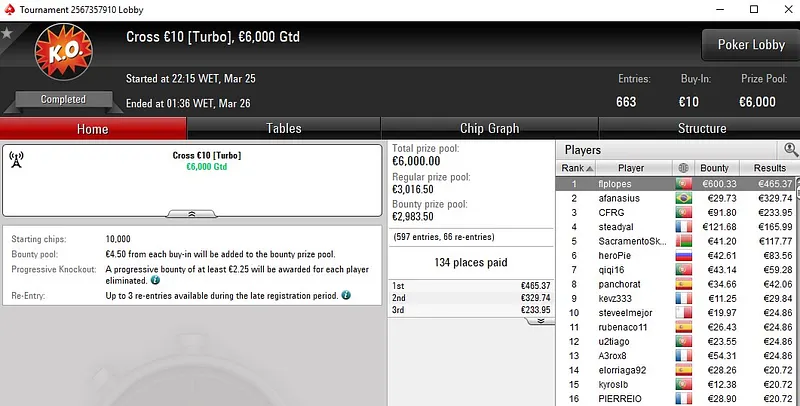The height and width of the screenshot is (406, 800).
Task: Click the K.O. tournament badge icon
Action: click(62, 57)
